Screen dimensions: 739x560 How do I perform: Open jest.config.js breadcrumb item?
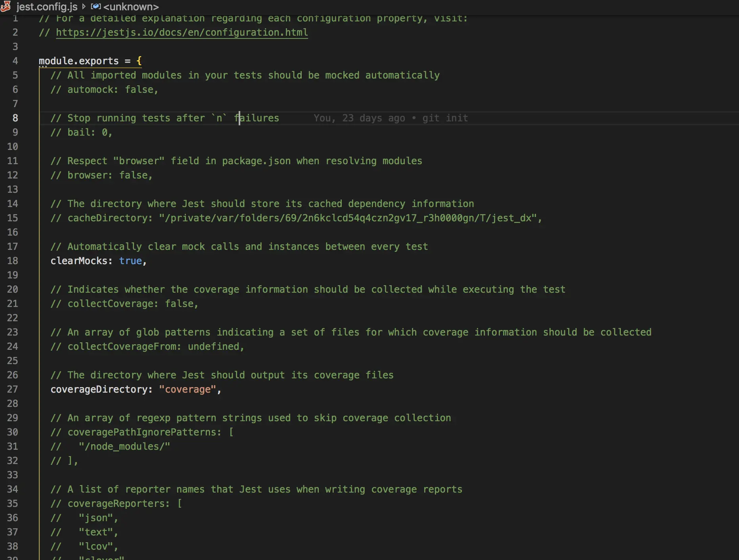point(47,7)
